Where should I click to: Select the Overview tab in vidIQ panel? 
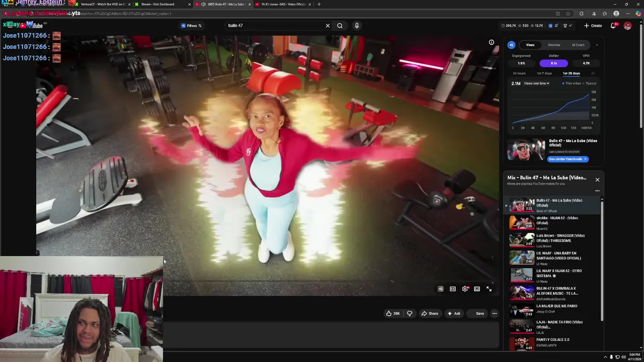coord(554,45)
